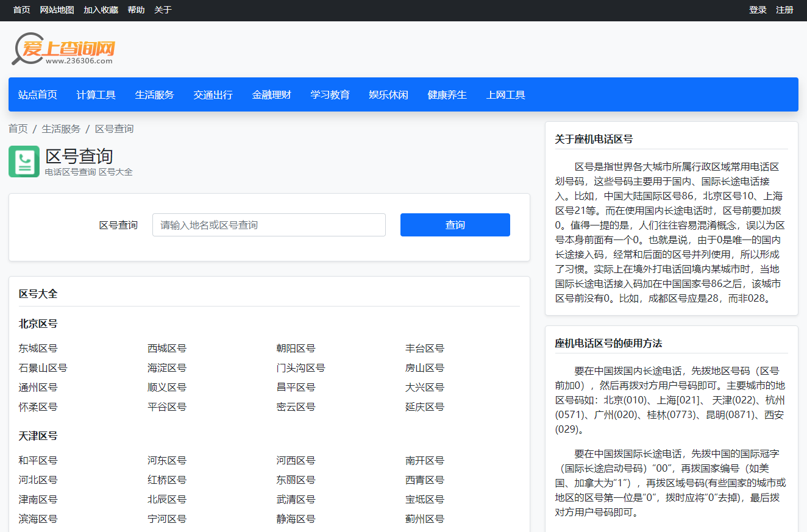Click the green phone 区号查询 icon

(x=24, y=161)
